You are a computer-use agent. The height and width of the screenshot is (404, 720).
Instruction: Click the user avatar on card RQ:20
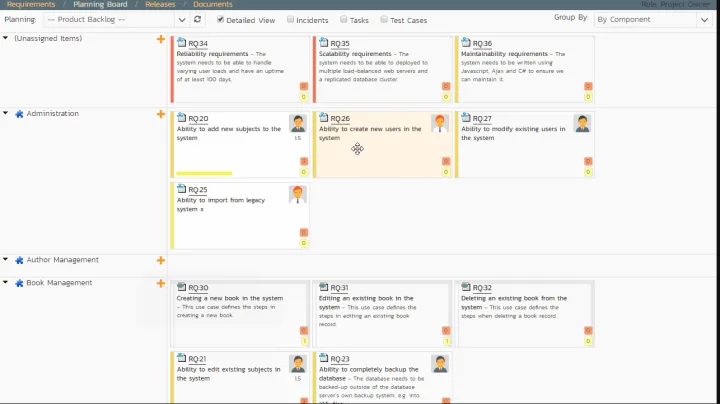(298, 123)
